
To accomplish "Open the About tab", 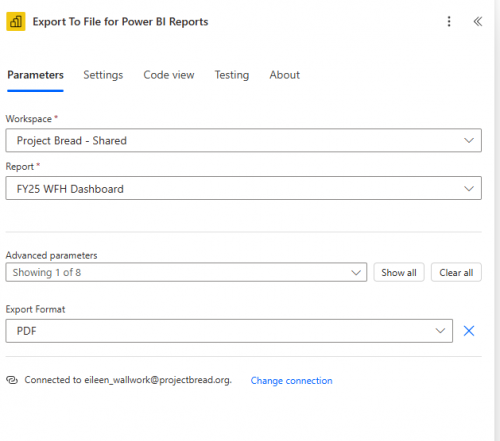I will tap(284, 75).
